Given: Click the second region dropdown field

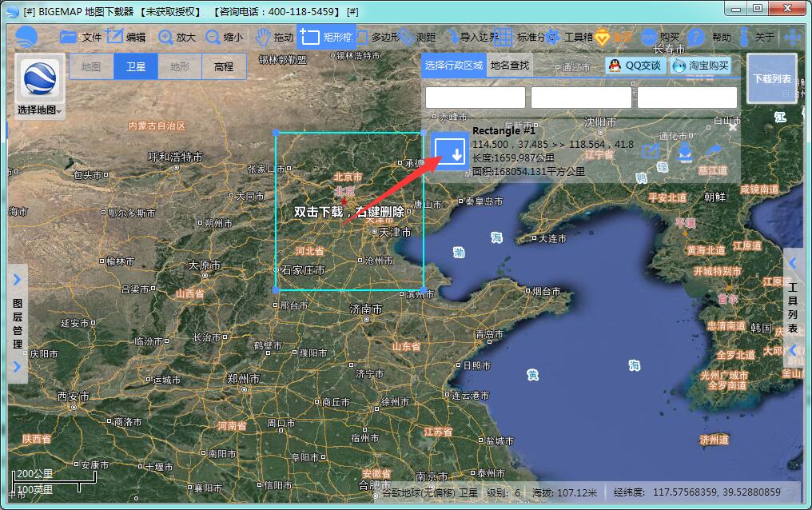Looking at the screenshot, I should (581, 98).
